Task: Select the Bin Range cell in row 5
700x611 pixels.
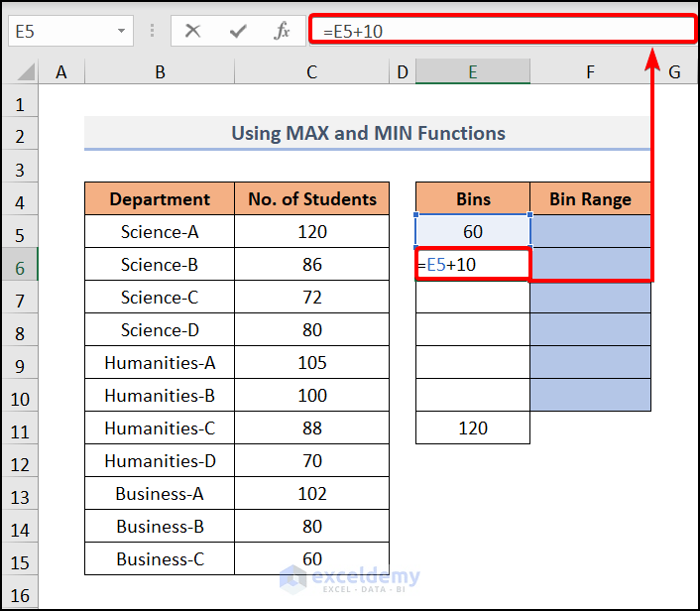Action: click(590, 232)
